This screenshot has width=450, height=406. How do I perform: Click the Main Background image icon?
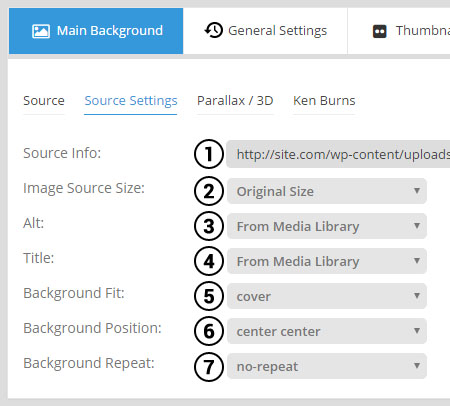[41, 31]
